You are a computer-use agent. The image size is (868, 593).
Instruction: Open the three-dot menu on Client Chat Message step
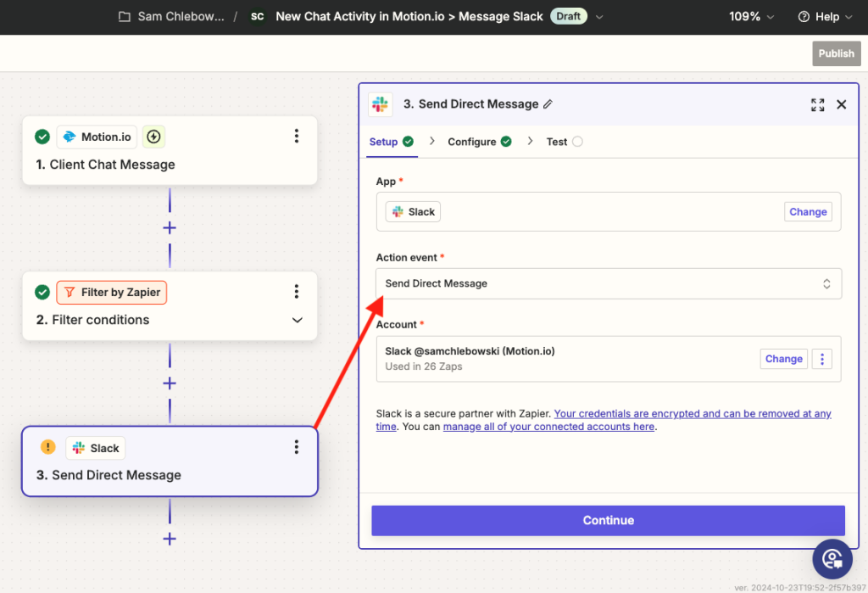coord(297,137)
